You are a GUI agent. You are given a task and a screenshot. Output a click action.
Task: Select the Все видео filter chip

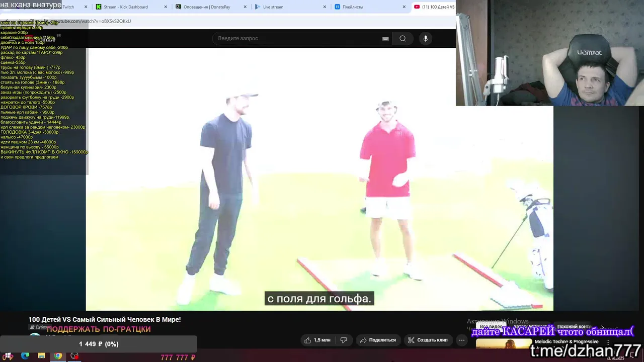pyautogui.click(x=491, y=327)
